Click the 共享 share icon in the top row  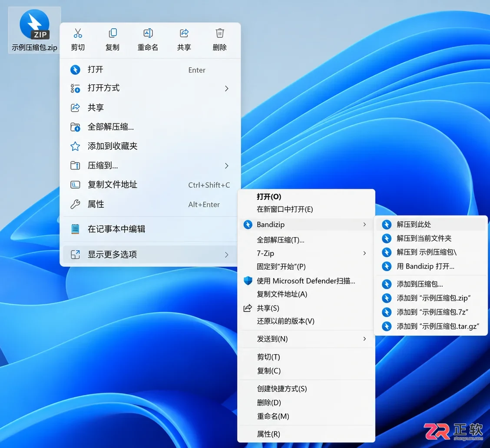click(x=184, y=33)
